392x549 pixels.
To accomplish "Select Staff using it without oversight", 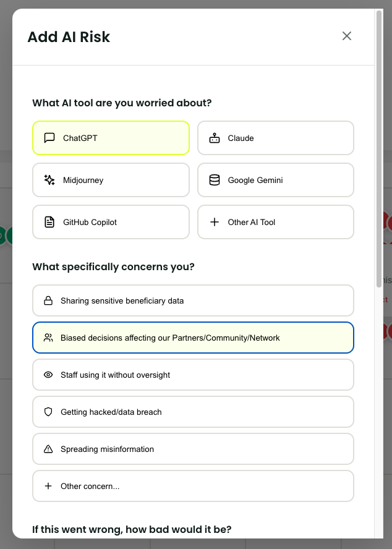I will 193,375.
